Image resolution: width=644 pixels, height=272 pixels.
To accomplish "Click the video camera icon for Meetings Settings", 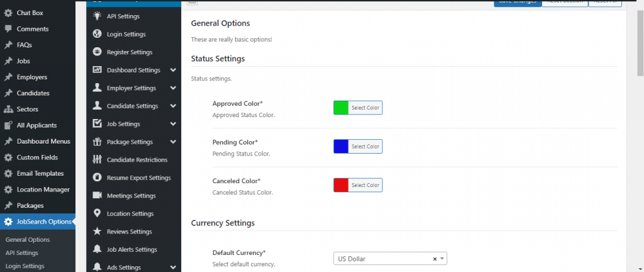I will (97, 195).
